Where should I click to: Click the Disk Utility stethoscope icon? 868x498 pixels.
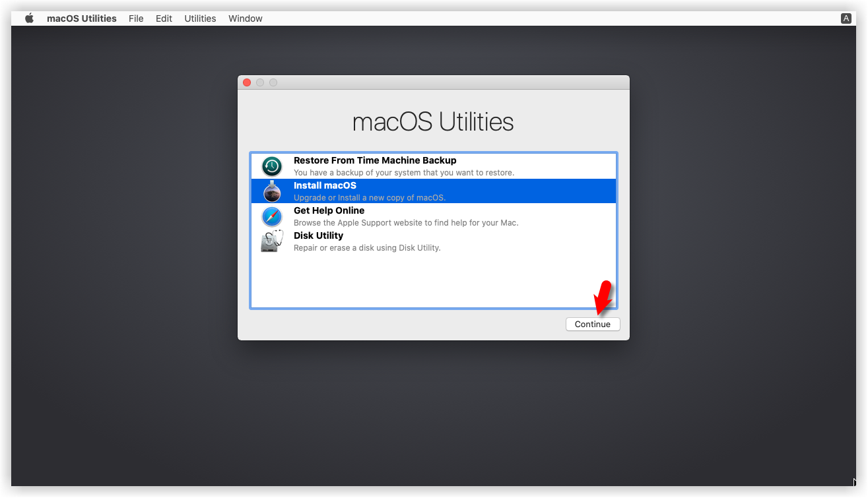coord(272,241)
